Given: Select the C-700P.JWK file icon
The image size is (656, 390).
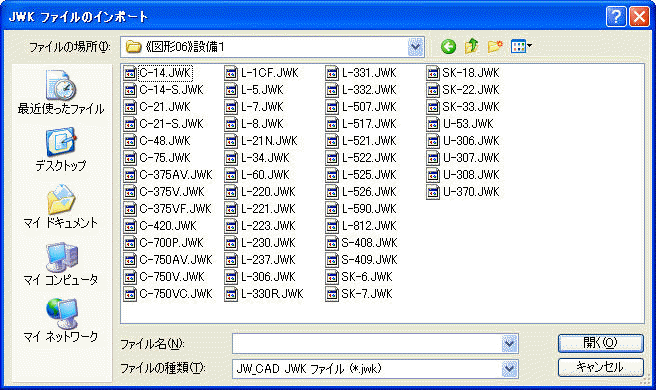Looking at the screenshot, I should point(130,243).
